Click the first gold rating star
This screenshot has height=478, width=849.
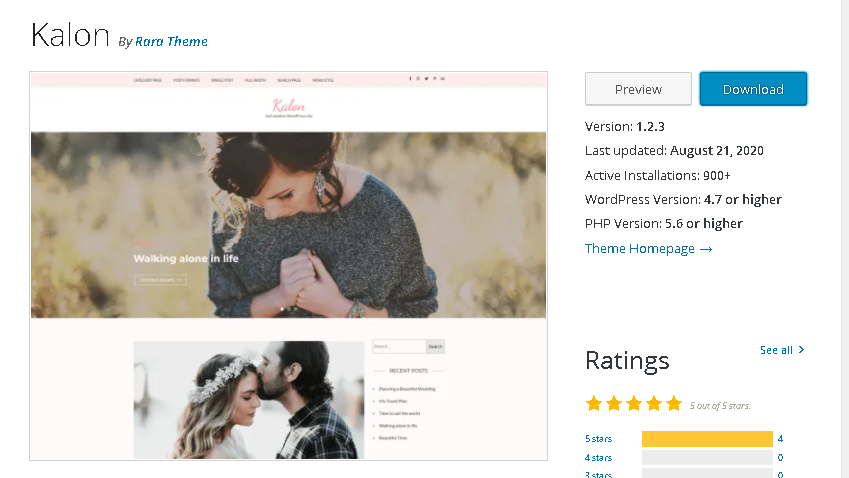point(594,404)
